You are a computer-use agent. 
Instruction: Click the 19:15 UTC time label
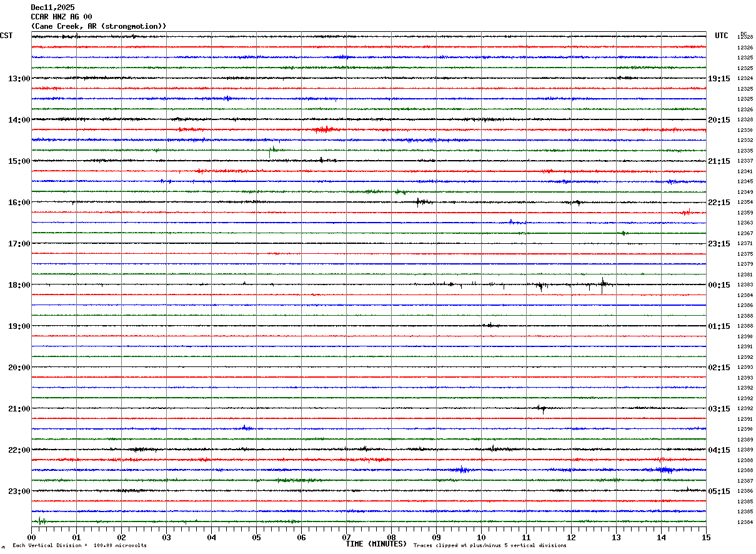point(719,79)
